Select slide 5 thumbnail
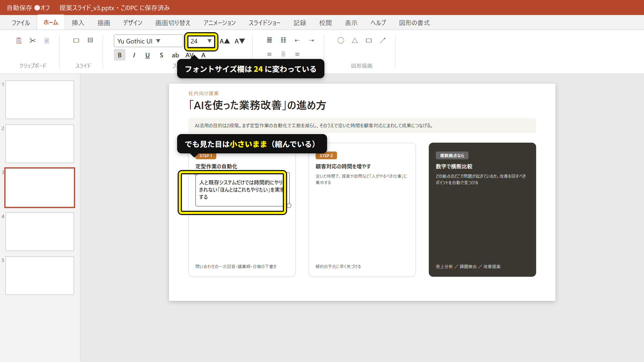The image size is (644, 362). coord(40,276)
